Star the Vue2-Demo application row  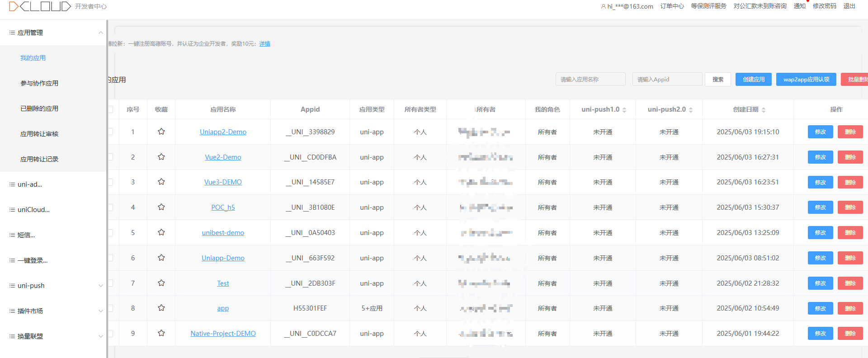pyautogui.click(x=161, y=157)
